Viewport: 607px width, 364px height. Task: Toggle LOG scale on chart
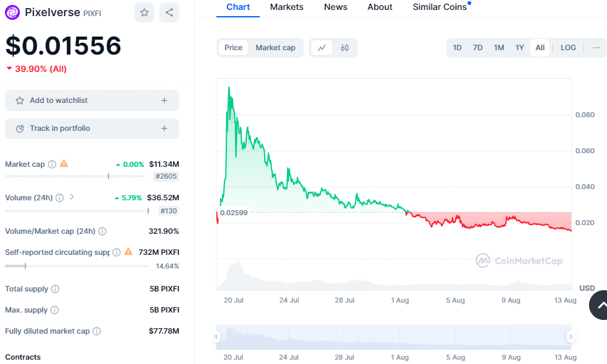(x=569, y=48)
